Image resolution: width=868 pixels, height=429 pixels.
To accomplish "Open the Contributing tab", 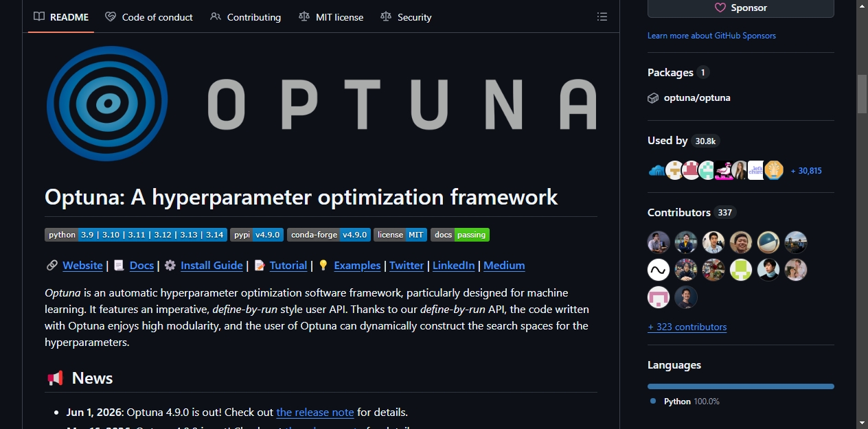I will click(246, 17).
